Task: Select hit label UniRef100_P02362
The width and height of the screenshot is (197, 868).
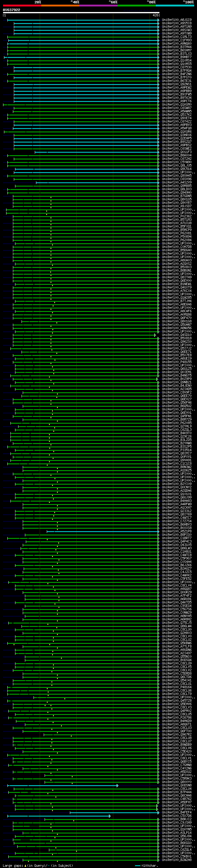Action: tap(176, 216)
